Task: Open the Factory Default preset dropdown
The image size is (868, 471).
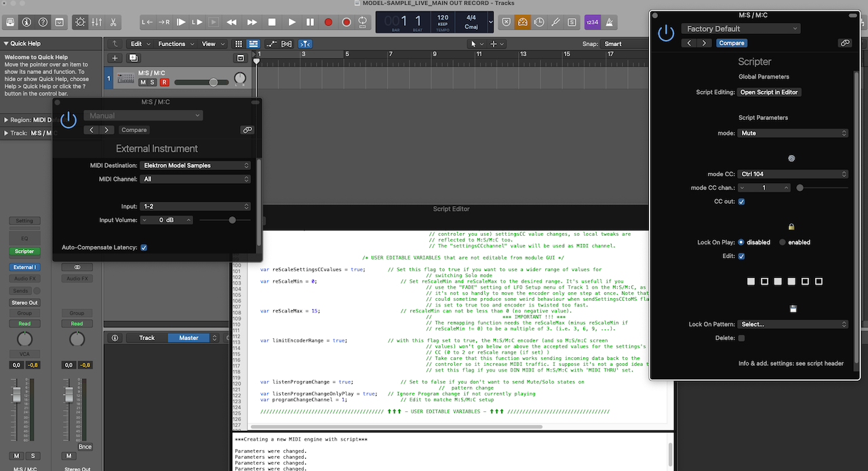Action: 741,28
